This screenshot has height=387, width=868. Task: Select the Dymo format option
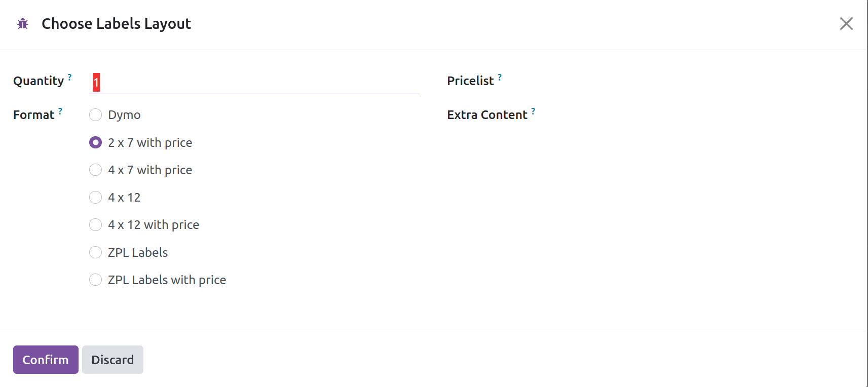pos(96,115)
